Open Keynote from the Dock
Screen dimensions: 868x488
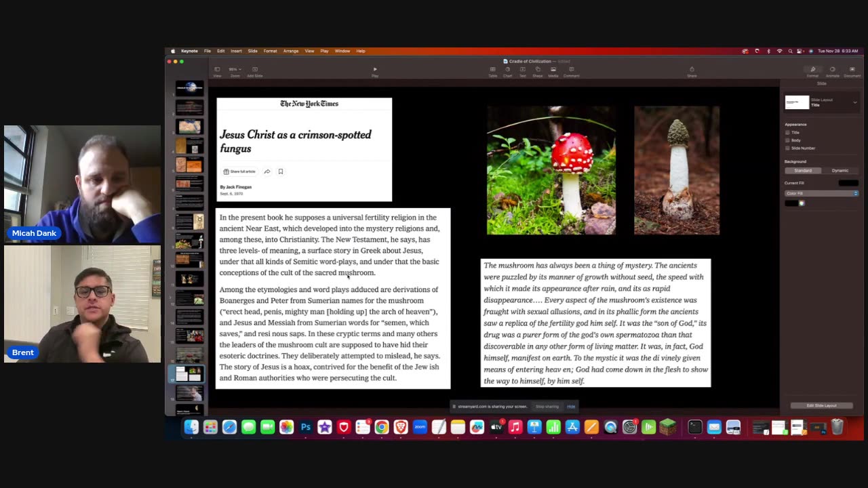click(534, 427)
